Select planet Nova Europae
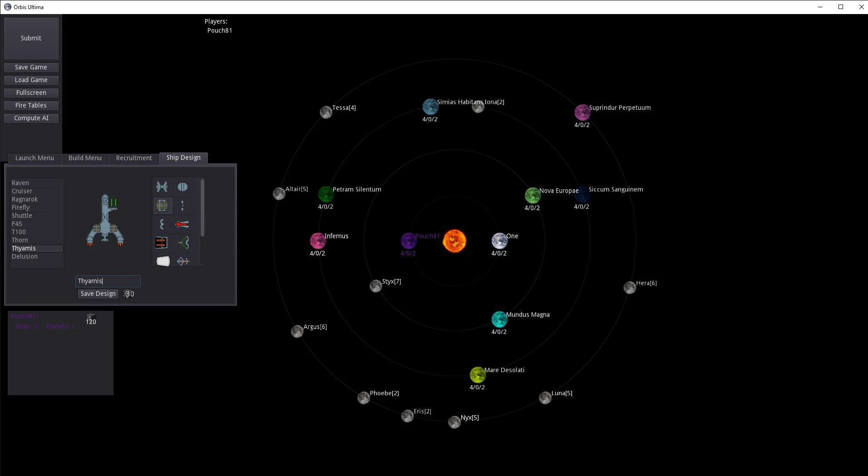868x476 pixels. pos(533,196)
